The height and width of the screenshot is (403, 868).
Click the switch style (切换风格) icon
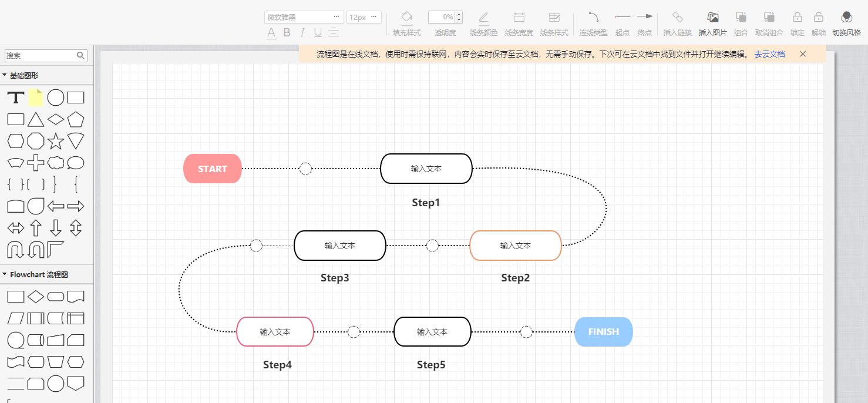[x=846, y=17]
